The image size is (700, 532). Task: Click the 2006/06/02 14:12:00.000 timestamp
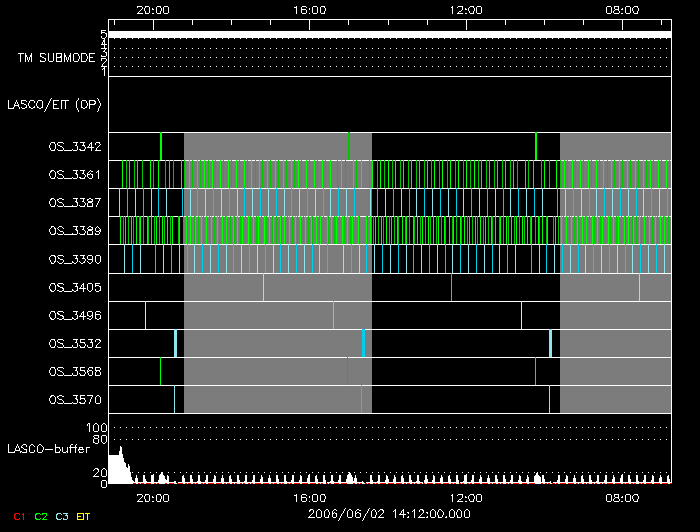pyautogui.click(x=389, y=514)
